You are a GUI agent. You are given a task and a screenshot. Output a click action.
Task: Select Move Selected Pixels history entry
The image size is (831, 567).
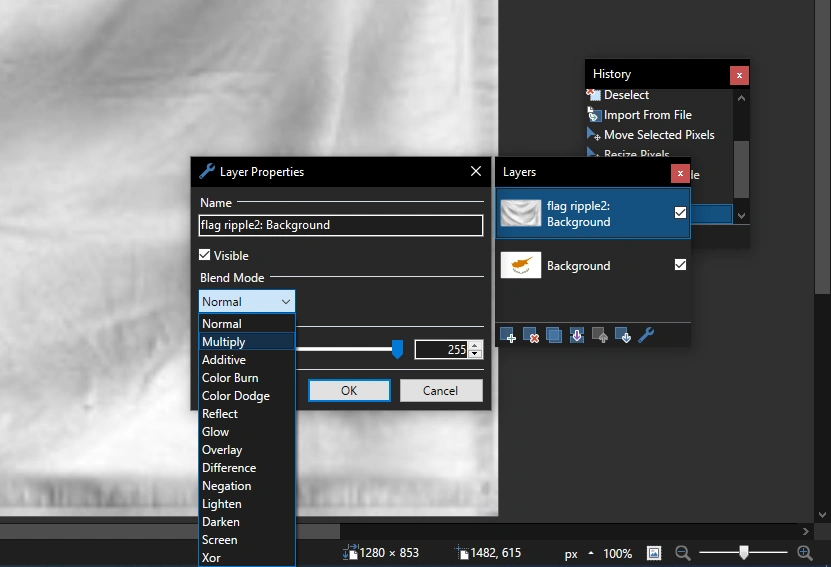[x=660, y=135]
